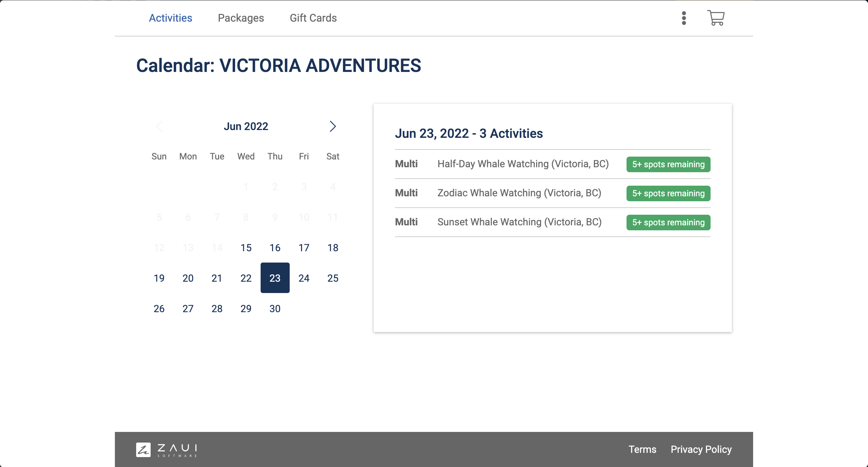Open the three-dot overflow menu
Screen dimensions: 868x467
684,18
